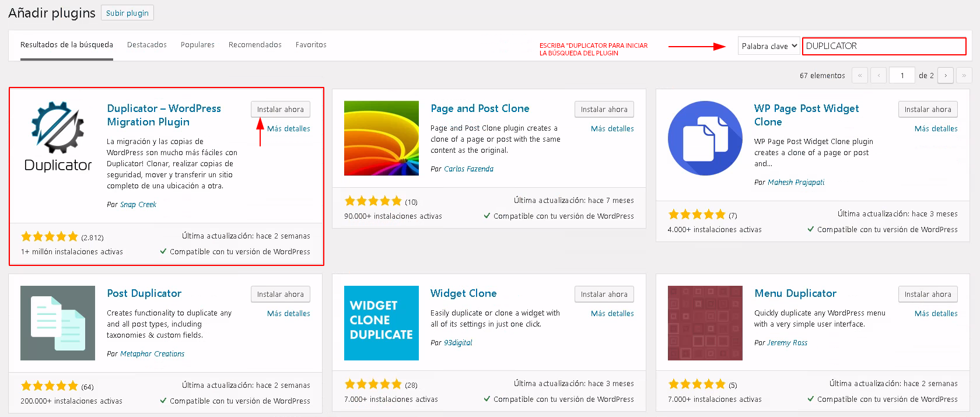Open Más detalles for Duplicator Migration Plugin
Viewport: 980px width, 417px height.
tap(289, 128)
